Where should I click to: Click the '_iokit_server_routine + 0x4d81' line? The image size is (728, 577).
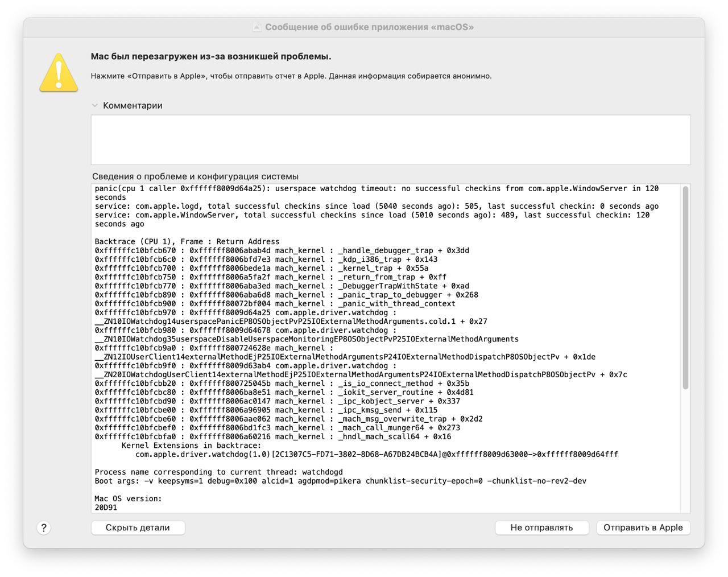click(284, 392)
